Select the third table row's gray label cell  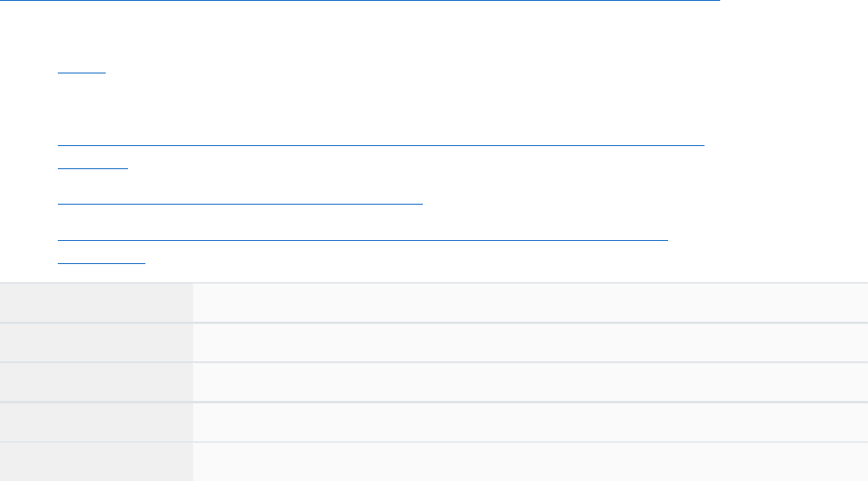click(97, 382)
